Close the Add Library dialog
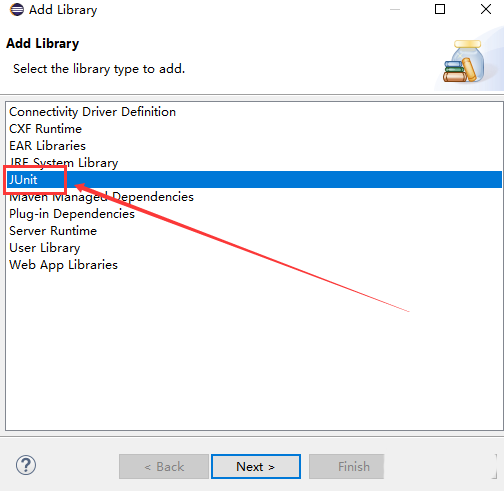504x491 pixels. tap(486, 9)
